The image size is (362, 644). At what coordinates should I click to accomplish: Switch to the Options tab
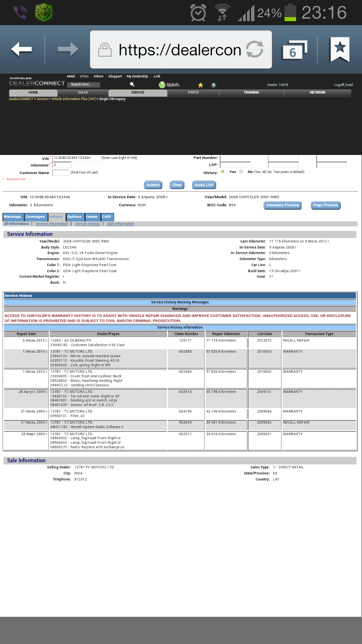(x=74, y=217)
